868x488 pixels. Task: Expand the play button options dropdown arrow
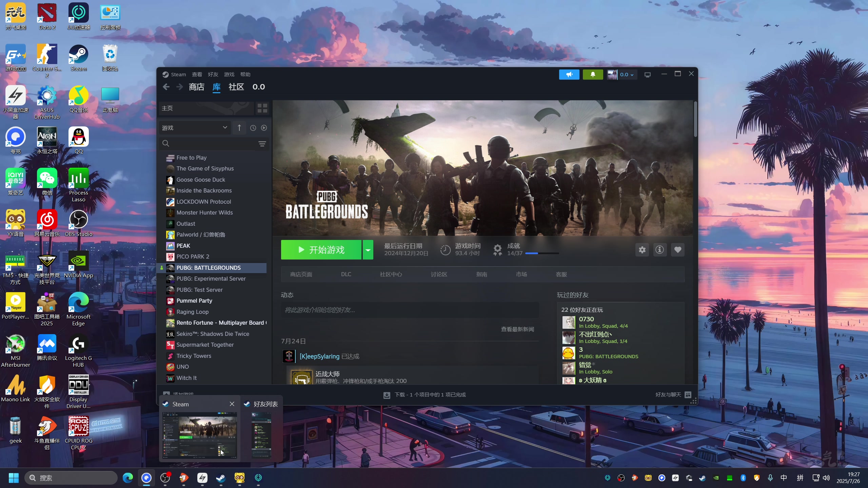[368, 250]
